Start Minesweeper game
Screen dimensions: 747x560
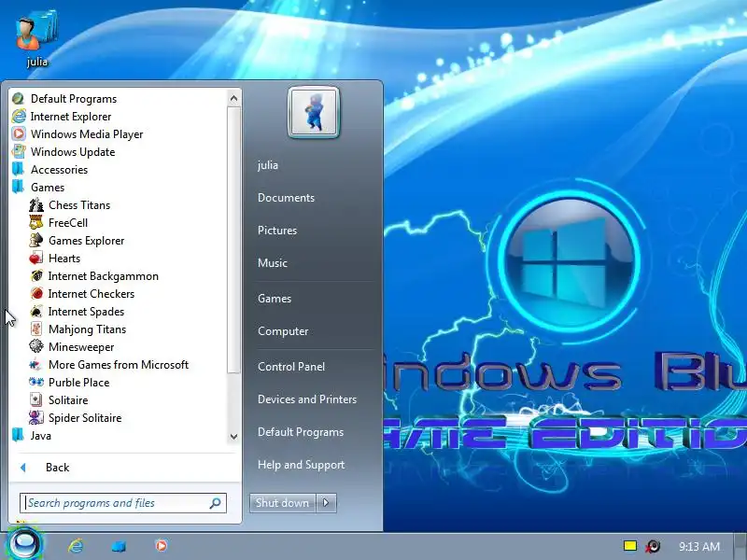(72, 347)
